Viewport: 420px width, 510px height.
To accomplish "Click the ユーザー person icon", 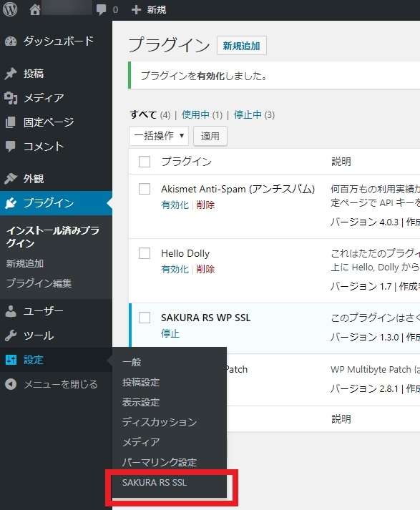I will pos(11,311).
